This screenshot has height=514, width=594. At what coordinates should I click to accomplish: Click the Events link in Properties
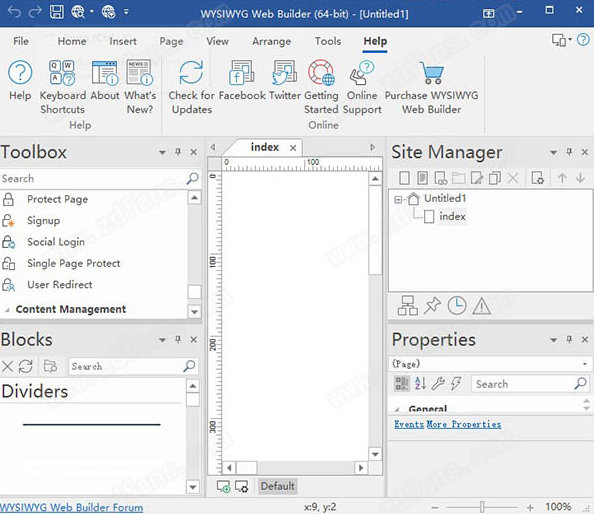[x=409, y=424]
